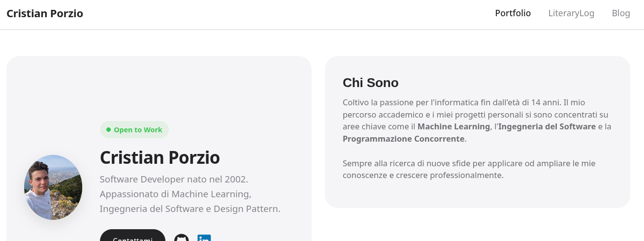Open the LinkedIn profile icon
The image size is (644, 241).
pyautogui.click(x=204, y=238)
